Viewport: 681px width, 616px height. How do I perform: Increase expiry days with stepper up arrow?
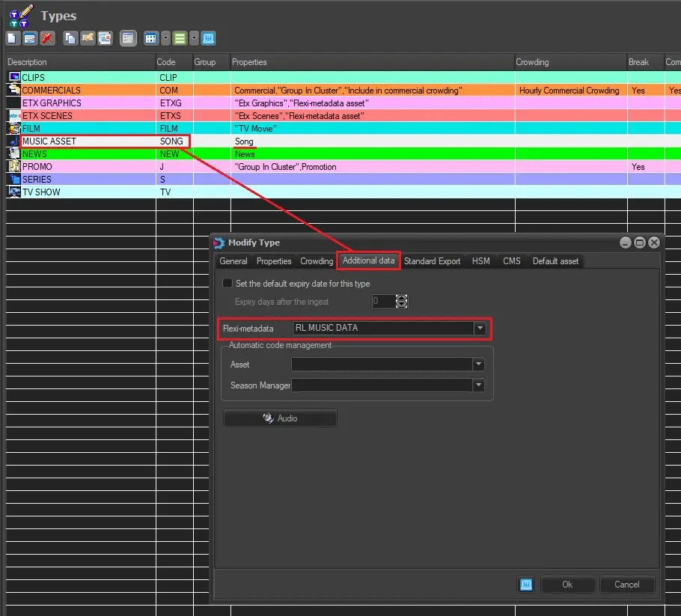[x=402, y=298]
